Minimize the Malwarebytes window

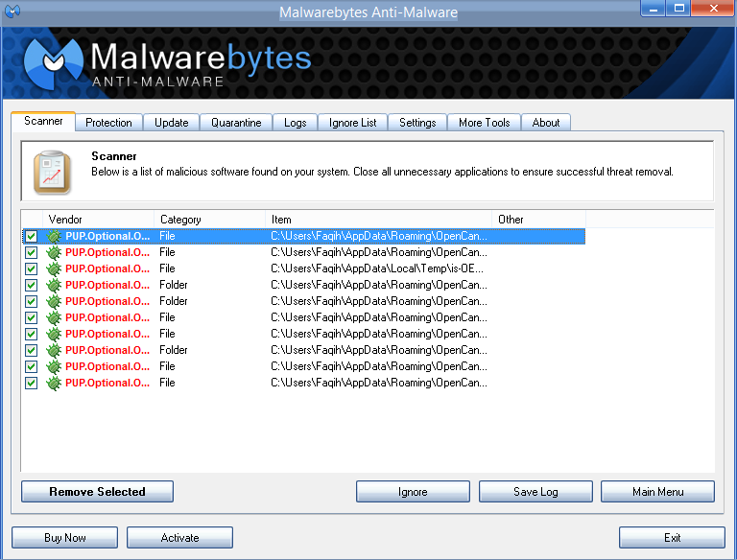click(653, 8)
